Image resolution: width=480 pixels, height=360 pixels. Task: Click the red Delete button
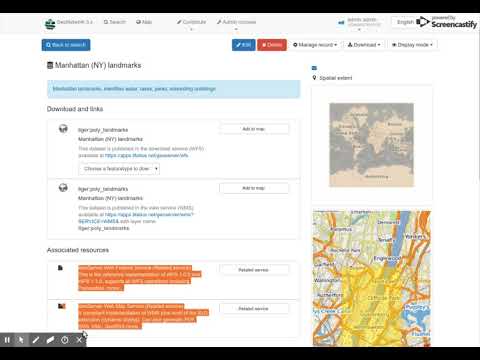272,45
